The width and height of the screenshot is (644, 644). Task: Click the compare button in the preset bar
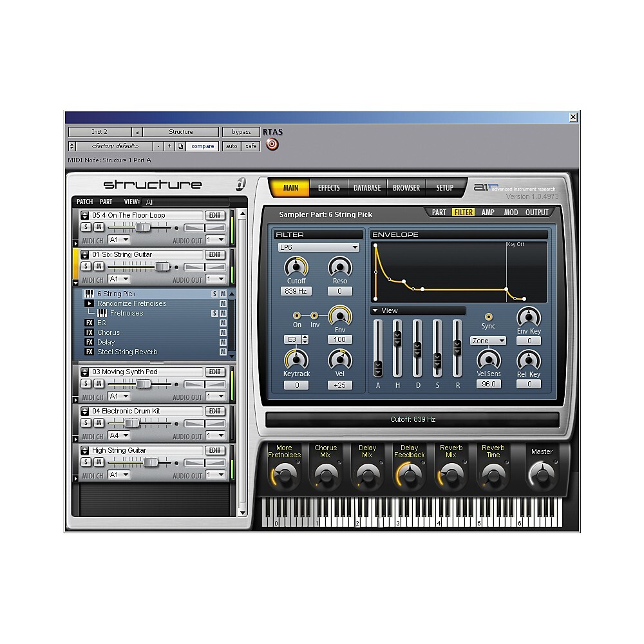point(202,146)
